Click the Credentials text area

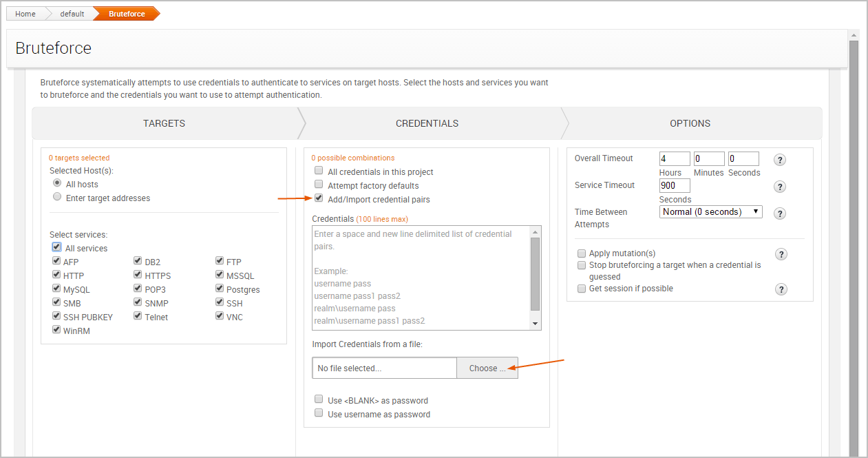click(x=420, y=277)
